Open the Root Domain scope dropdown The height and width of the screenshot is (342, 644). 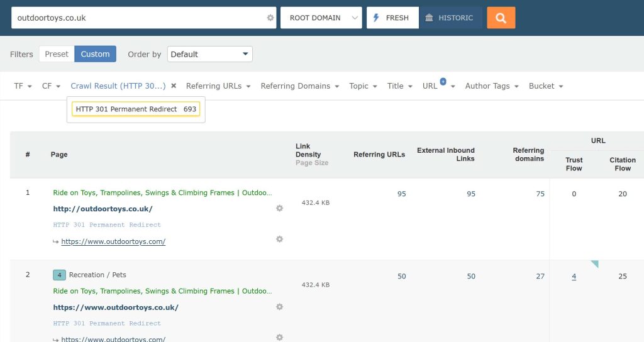point(321,18)
